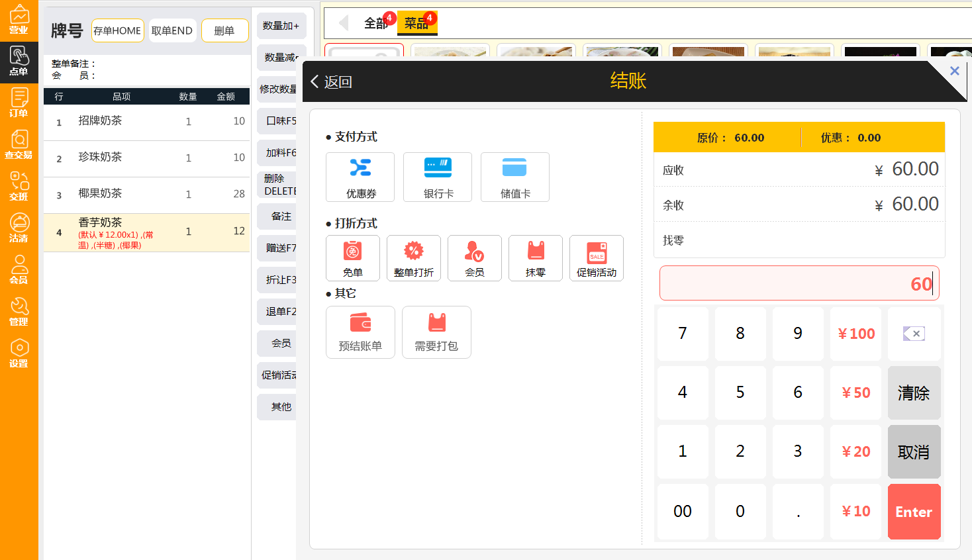972x560 pixels.
Task: Click the 免单 discount icon
Action: coord(352,258)
